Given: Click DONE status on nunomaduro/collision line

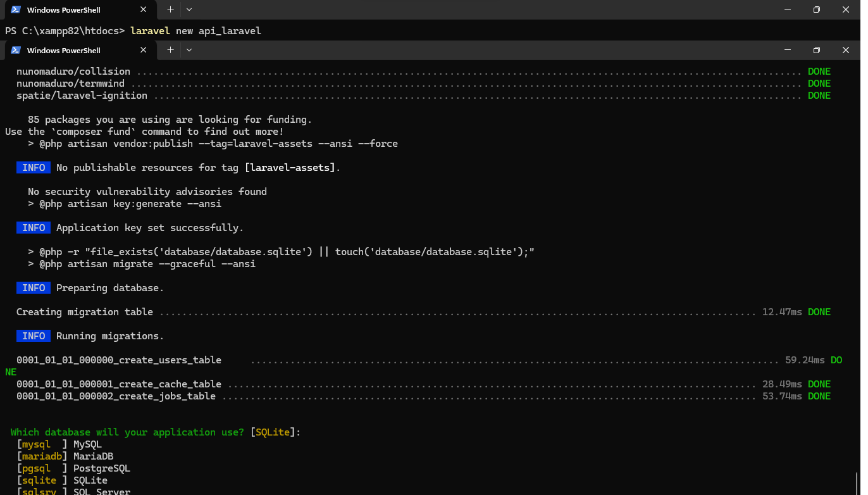Looking at the screenshot, I should 819,72.
